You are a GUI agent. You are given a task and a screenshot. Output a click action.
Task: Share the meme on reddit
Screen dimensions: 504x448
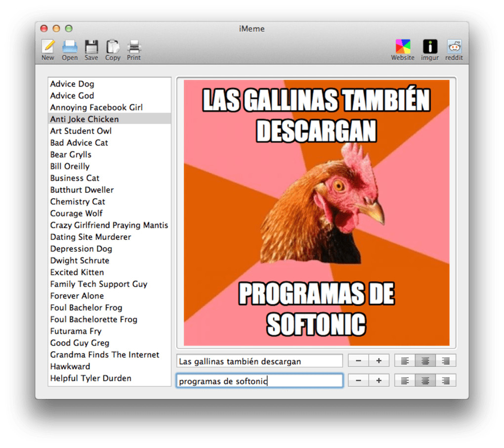[x=454, y=49]
